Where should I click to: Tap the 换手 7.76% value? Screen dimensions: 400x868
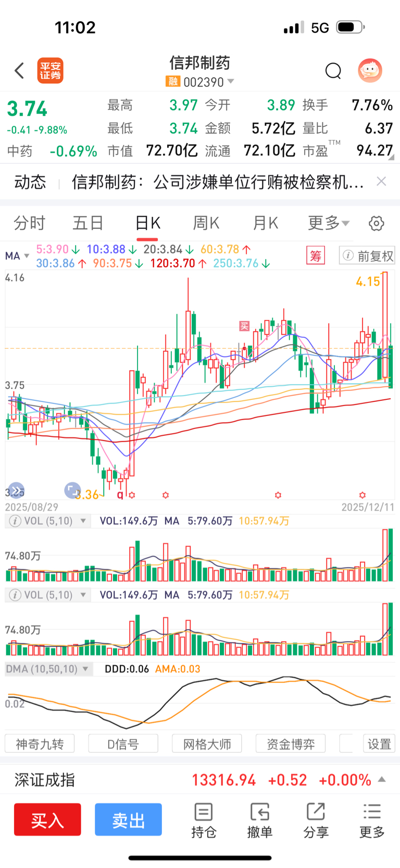tap(372, 105)
